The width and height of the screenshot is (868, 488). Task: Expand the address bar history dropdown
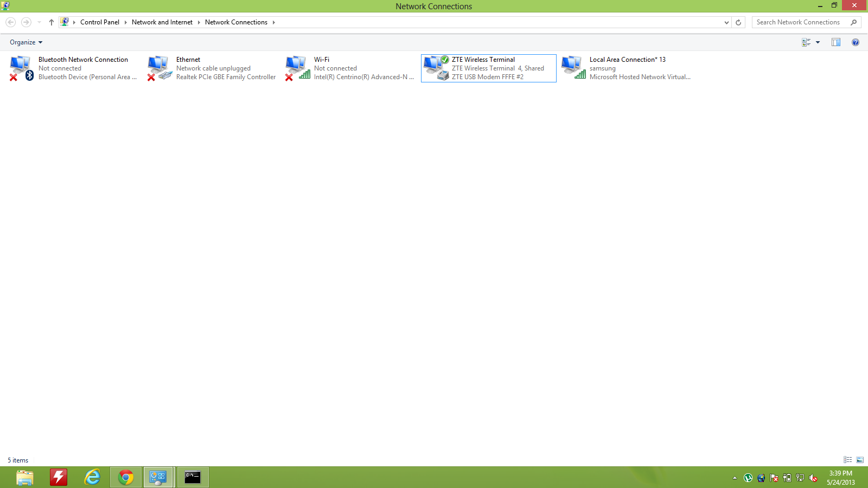[726, 22]
